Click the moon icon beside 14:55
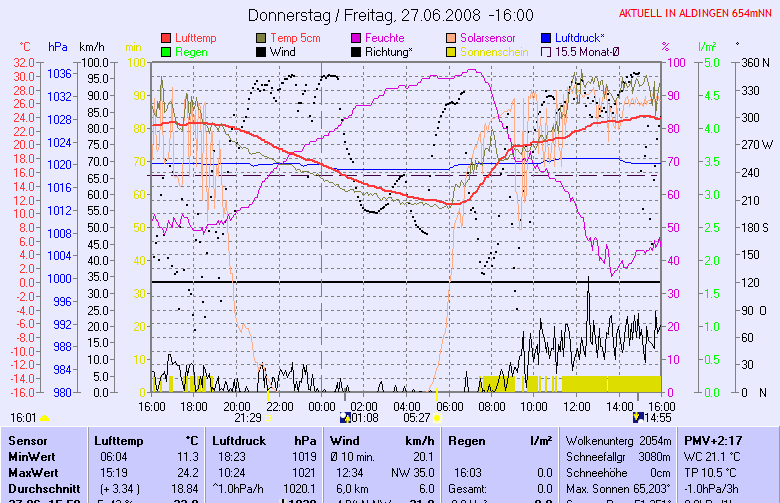 640,417
